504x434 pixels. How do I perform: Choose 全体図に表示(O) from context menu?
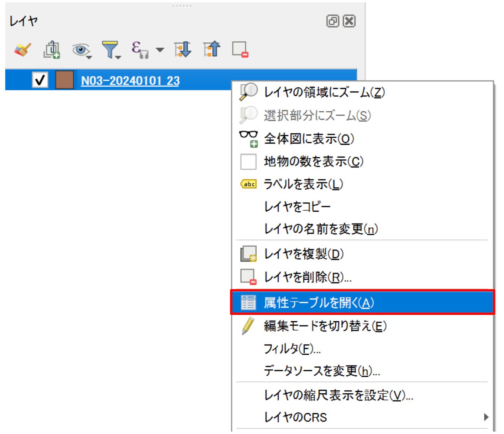click(362, 139)
